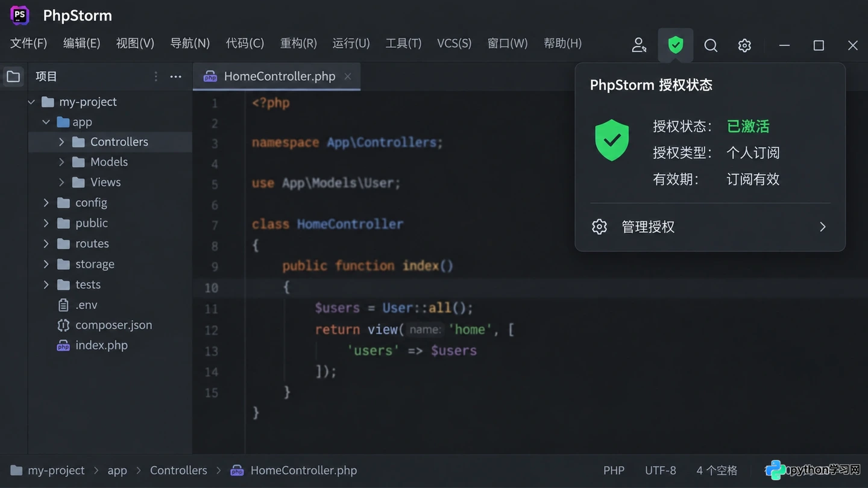This screenshot has height=488, width=868.
Task: Expand the routes folder arrow
Action: (46, 244)
